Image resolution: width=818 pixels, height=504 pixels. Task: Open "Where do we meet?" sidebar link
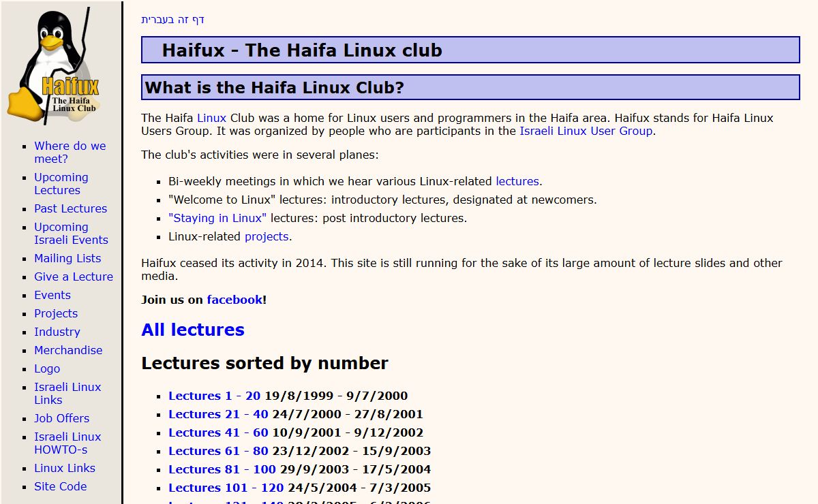tap(70, 152)
